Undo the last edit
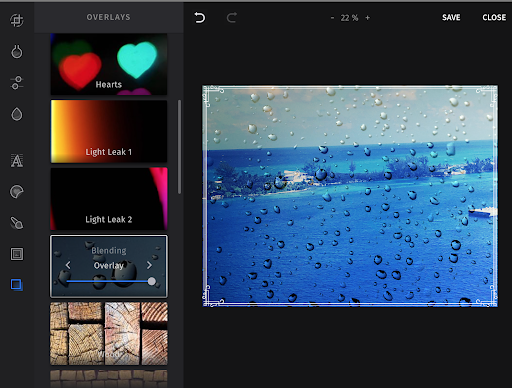Screen dimensions: 512x388 pos(199,17)
